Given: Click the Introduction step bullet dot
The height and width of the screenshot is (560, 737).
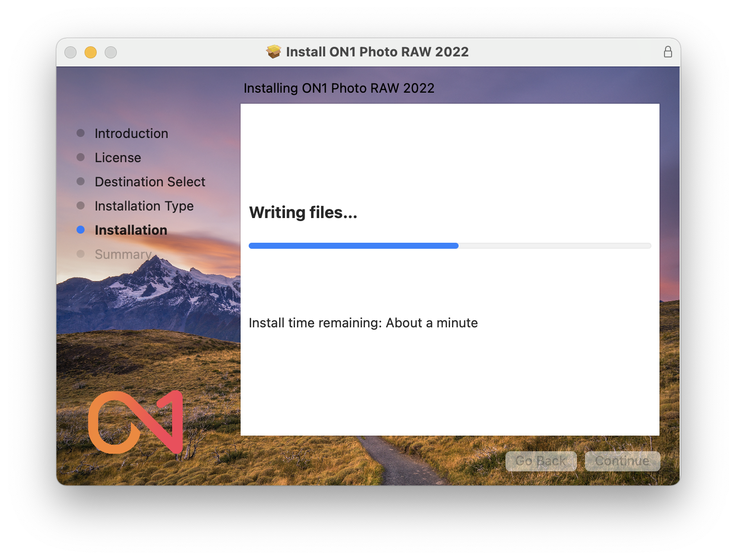Looking at the screenshot, I should [81, 133].
